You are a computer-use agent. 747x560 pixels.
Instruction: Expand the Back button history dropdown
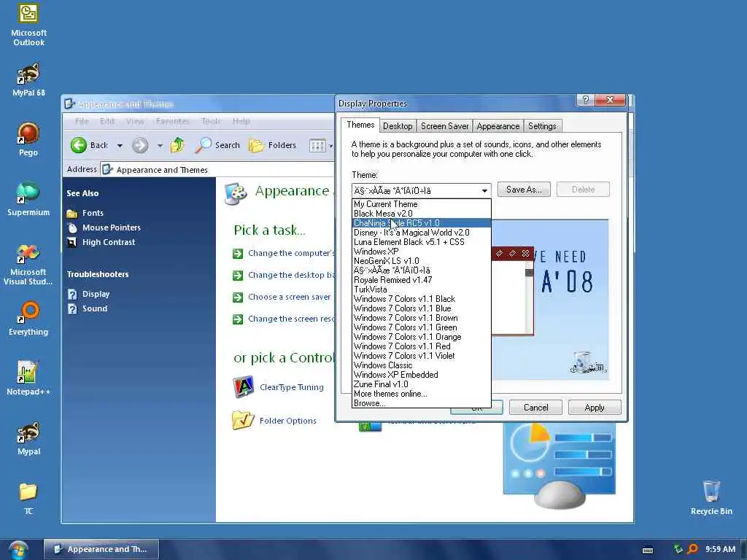[120, 145]
